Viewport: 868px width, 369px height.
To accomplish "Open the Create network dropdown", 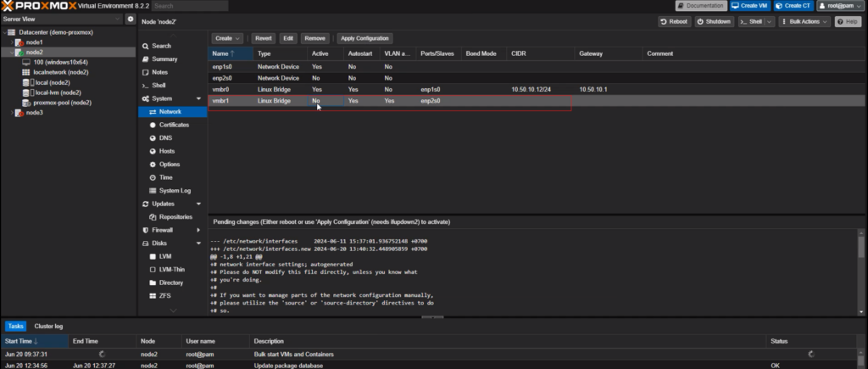I will pos(227,38).
